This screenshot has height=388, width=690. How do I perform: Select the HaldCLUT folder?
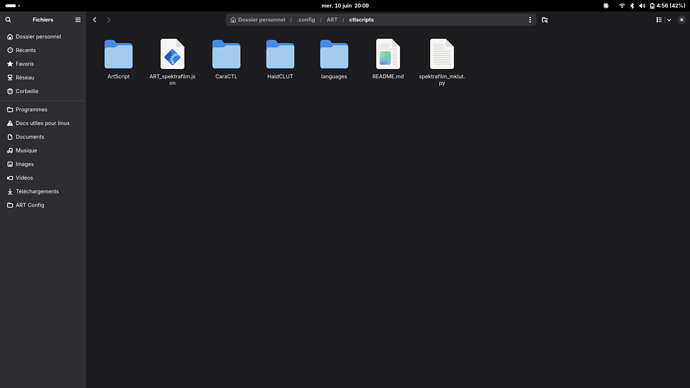pyautogui.click(x=280, y=59)
